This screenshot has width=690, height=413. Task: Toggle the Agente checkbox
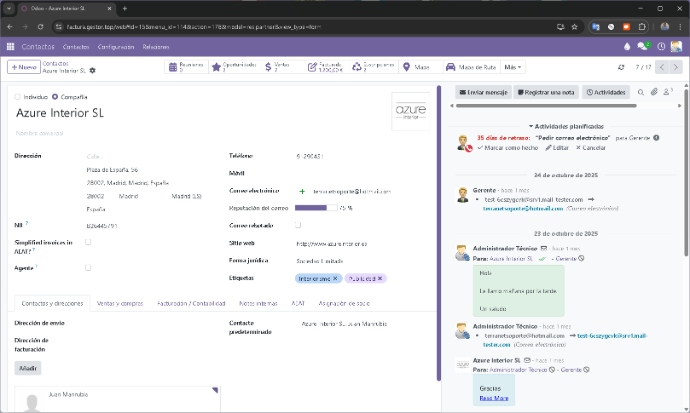88,268
